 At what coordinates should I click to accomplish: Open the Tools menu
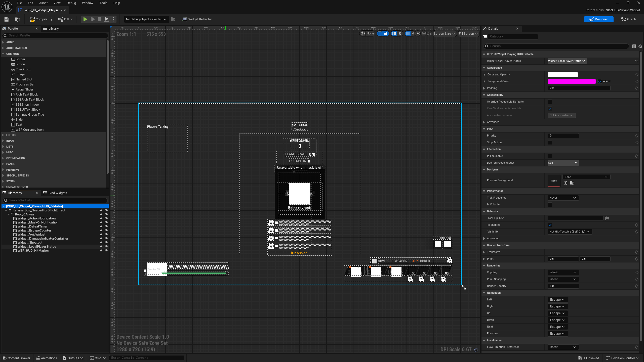coord(103,3)
